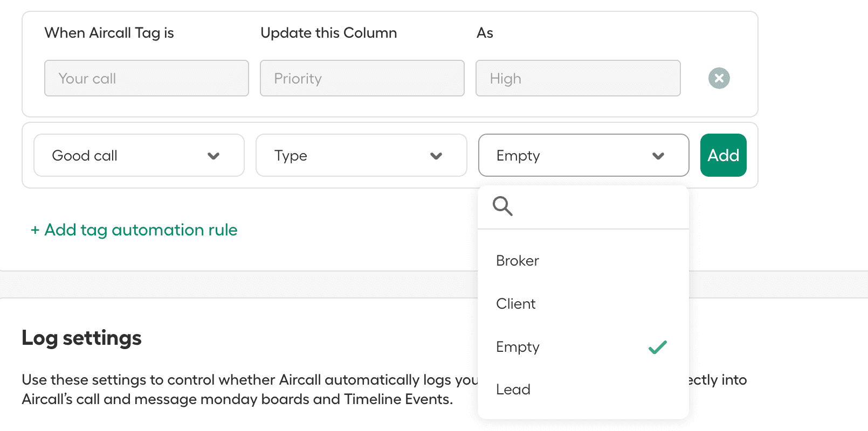This screenshot has height=431, width=868.
Task: Expand the Good call dropdown arrow
Action: (213, 156)
